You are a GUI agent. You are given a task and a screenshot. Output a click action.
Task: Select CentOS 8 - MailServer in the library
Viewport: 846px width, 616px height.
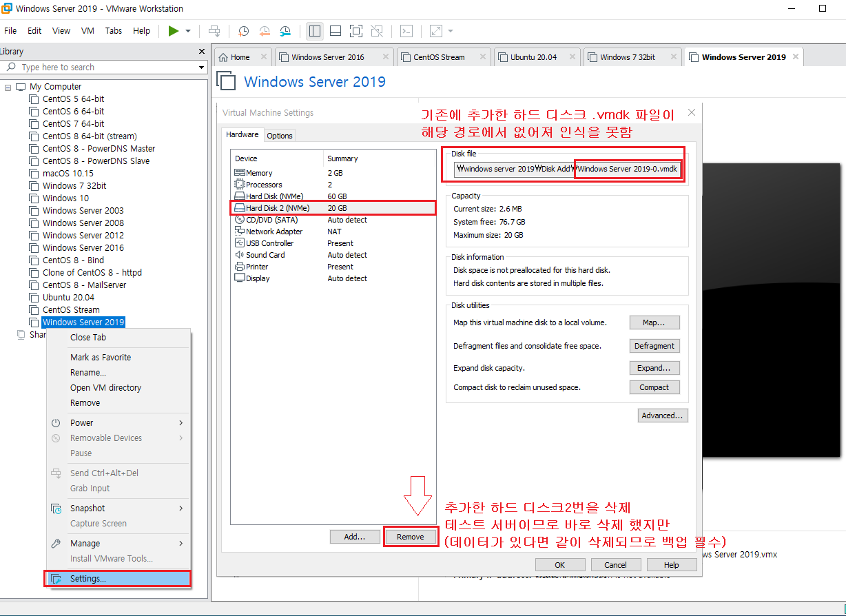pyautogui.click(x=84, y=285)
